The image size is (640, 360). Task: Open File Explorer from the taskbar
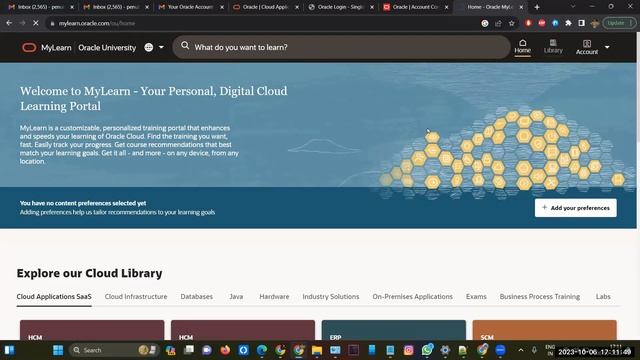317,350
